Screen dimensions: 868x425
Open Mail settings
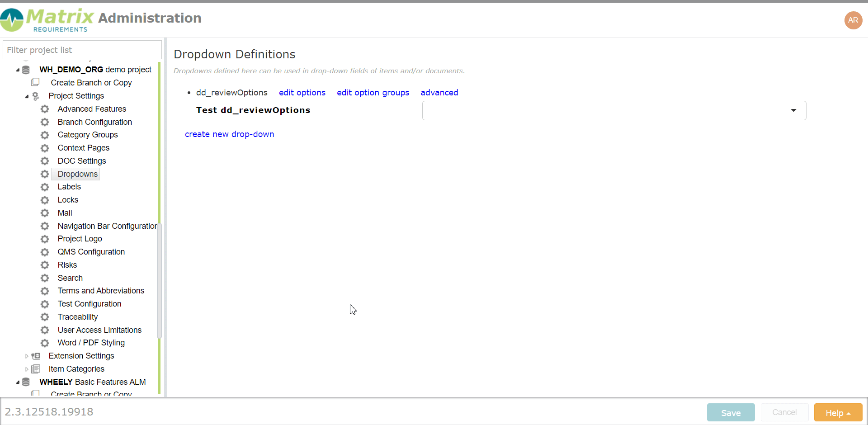(65, 213)
